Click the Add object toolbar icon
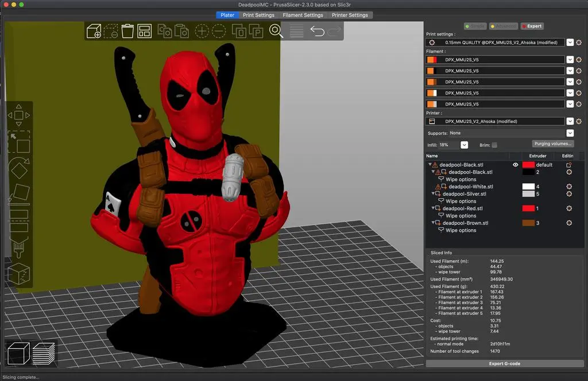This screenshot has width=588, height=381. click(94, 31)
